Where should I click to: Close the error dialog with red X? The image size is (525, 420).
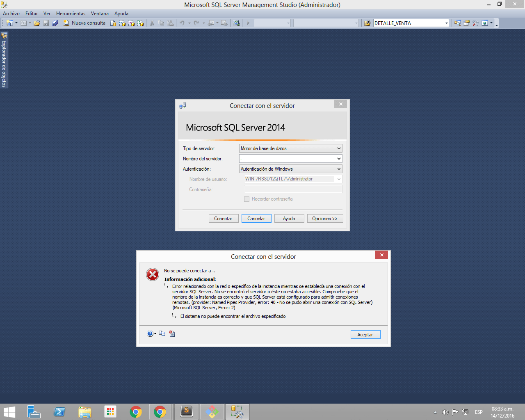point(381,255)
